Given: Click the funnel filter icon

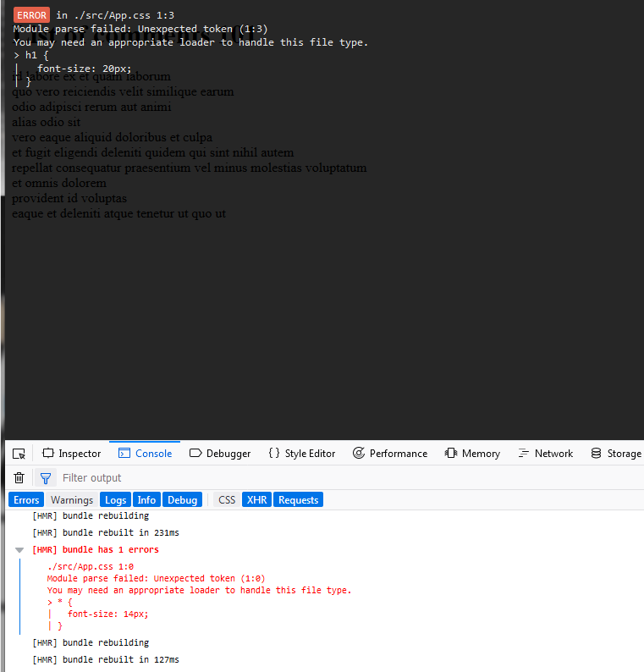Looking at the screenshot, I should 46,477.
